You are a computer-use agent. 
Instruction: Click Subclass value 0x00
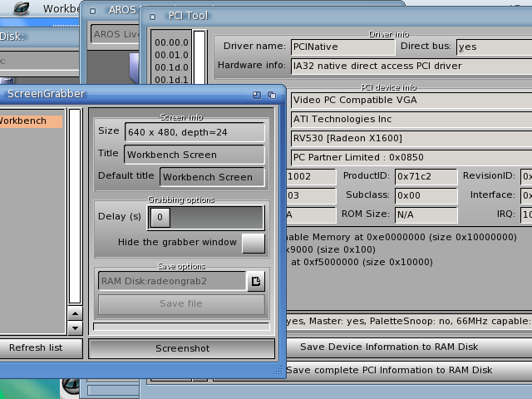click(426, 196)
